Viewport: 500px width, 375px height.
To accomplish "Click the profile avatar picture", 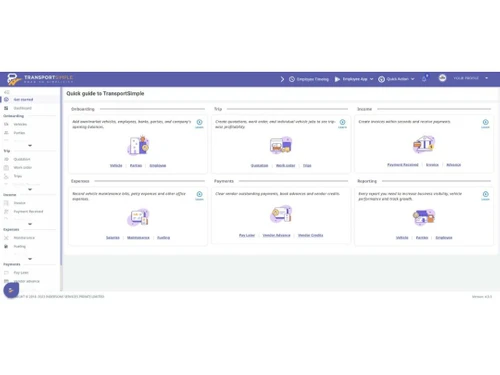I will (x=442, y=78).
